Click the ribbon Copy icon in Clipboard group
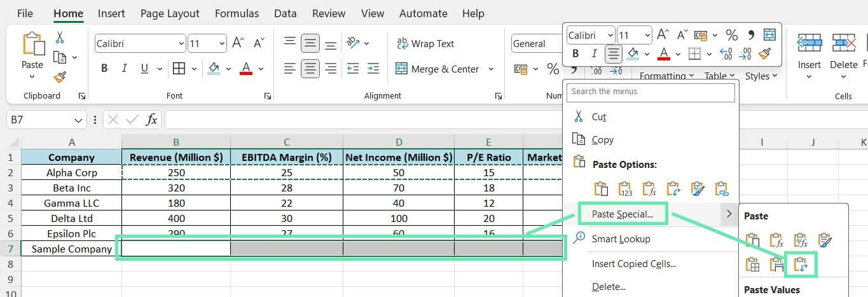This screenshot has height=297, width=868. [x=60, y=58]
